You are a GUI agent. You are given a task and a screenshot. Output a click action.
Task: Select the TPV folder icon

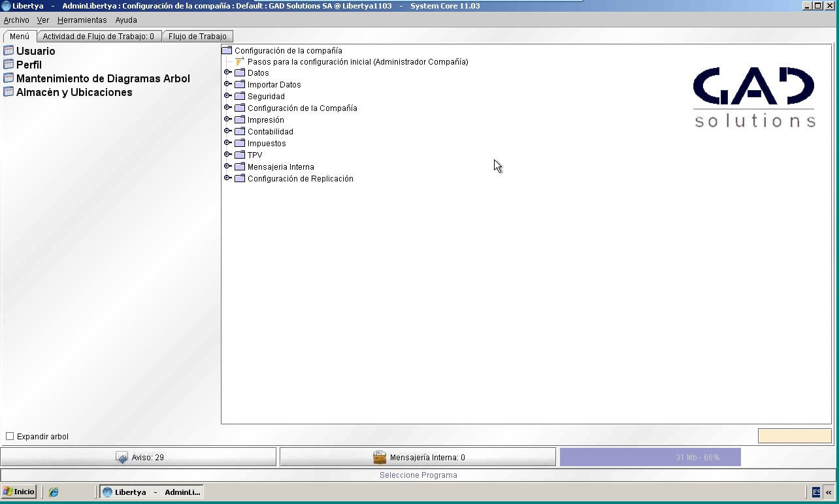tap(240, 155)
